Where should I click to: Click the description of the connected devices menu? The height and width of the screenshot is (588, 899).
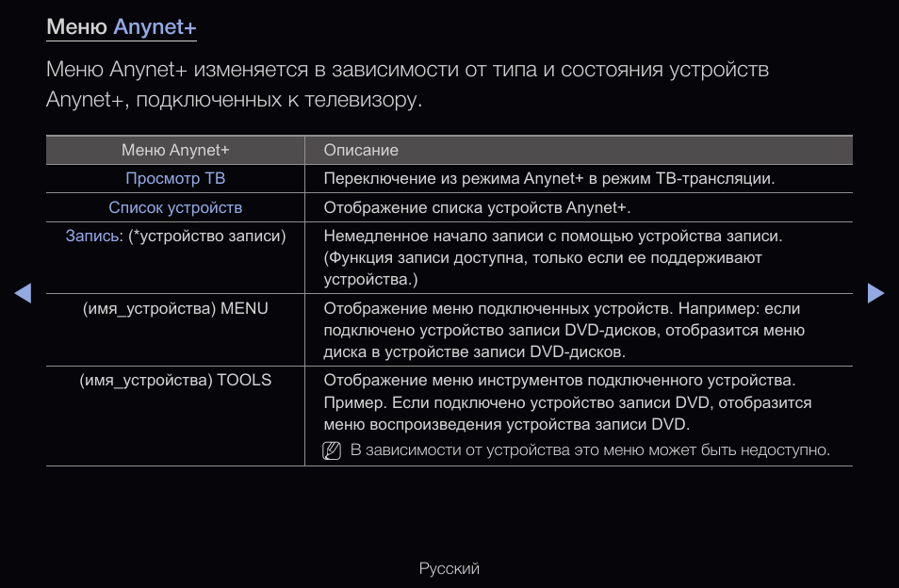(564, 330)
